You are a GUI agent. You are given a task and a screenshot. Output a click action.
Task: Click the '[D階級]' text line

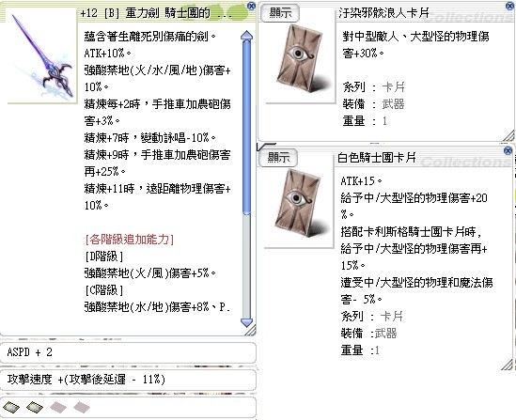104,257
